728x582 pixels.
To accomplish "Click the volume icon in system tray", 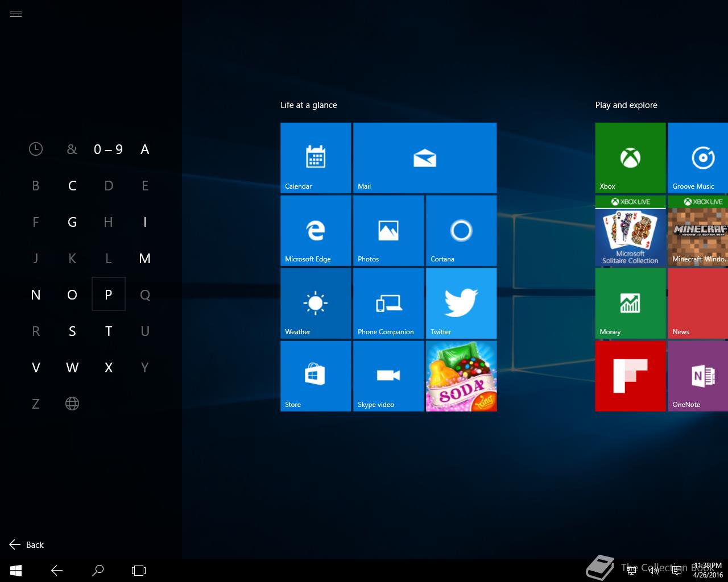I will 654,571.
